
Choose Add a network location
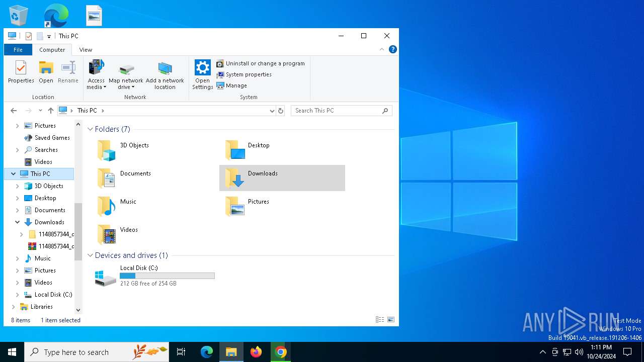click(165, 75)
